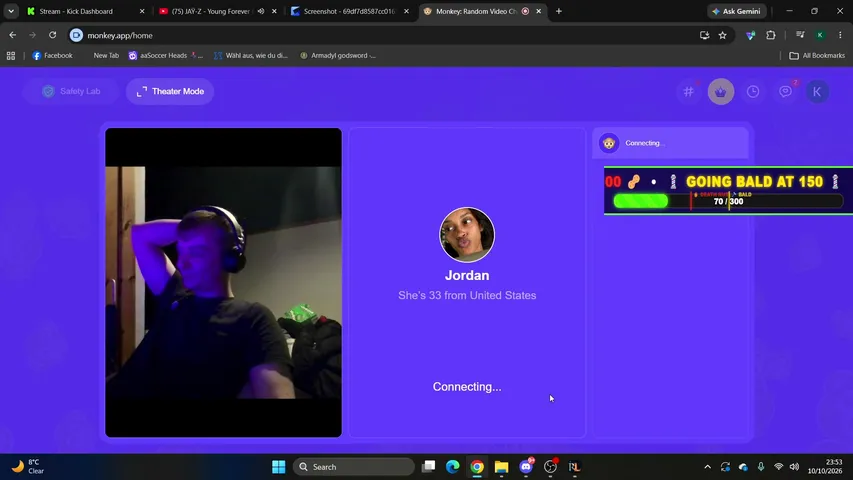853x480 pixels.
Task: Open the media control icon
Action: click(800, 35)
